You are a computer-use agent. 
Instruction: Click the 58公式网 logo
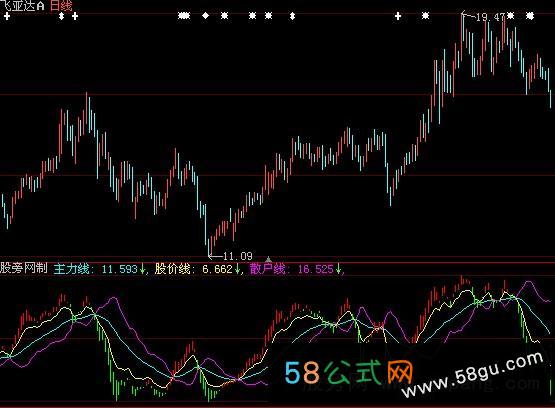[x=349, y=373]
